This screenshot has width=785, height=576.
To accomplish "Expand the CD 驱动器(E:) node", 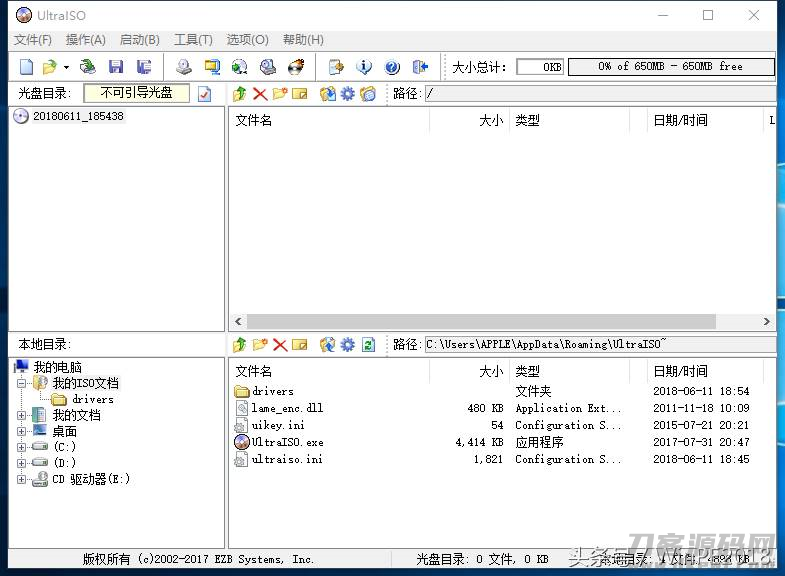I will [x=22, y=479].
